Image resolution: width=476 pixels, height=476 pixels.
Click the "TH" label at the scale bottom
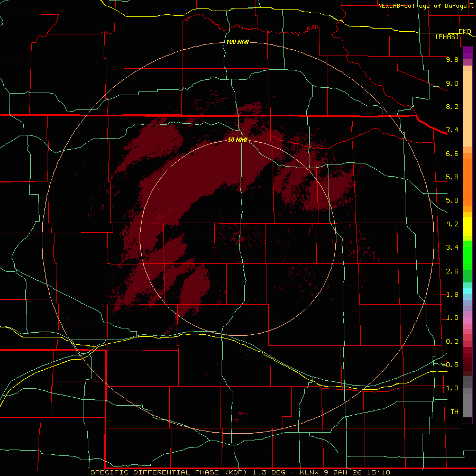coord(454,412)
